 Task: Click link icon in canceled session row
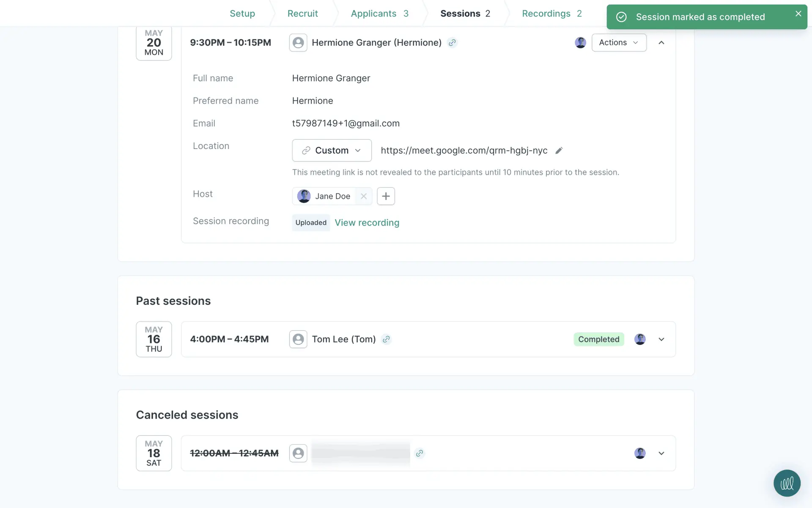[419, 453]
